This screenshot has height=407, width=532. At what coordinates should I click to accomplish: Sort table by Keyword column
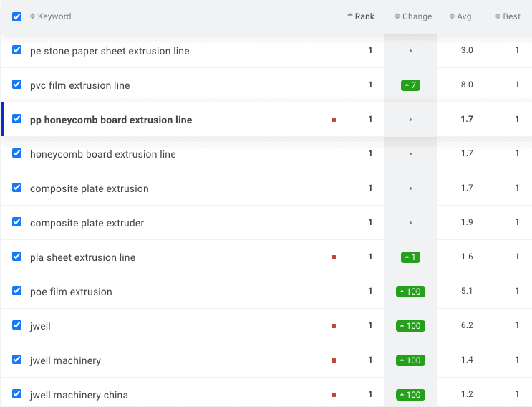(54, 16)
